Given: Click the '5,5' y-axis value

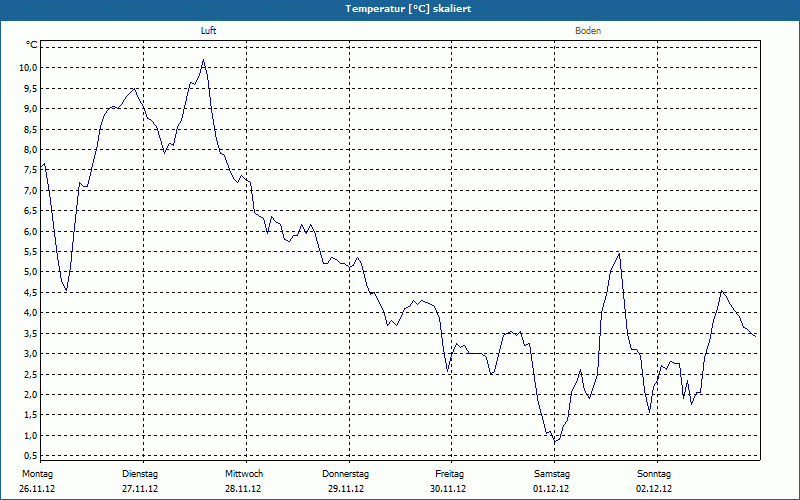Looking at the screenshot, I should [30, 252].
